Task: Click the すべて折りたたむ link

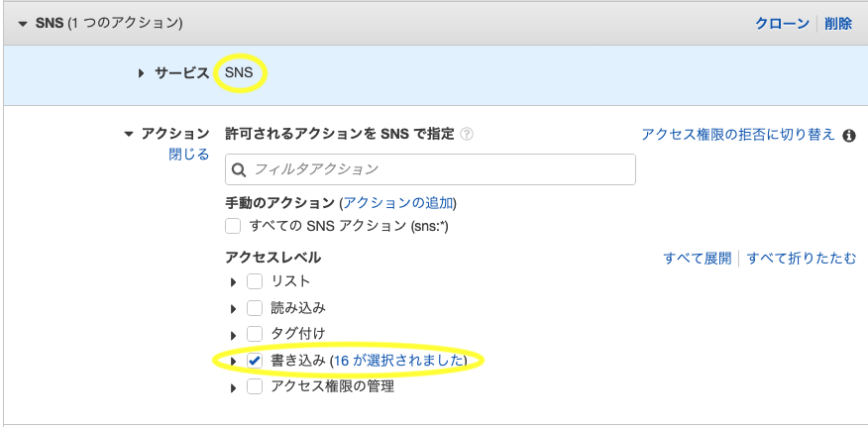Action: coord(801,259)
